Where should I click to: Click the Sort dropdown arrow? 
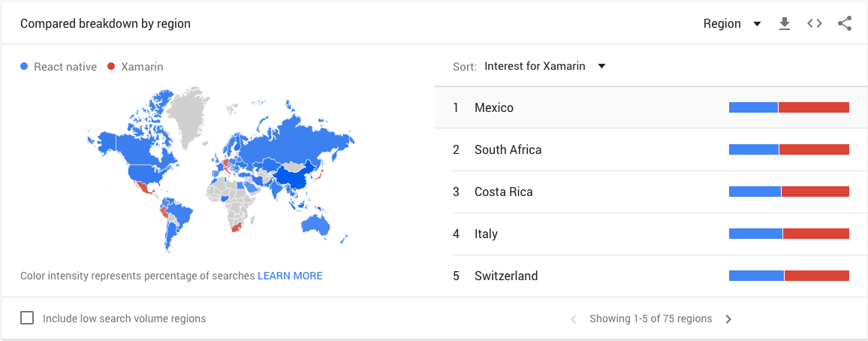601,66
